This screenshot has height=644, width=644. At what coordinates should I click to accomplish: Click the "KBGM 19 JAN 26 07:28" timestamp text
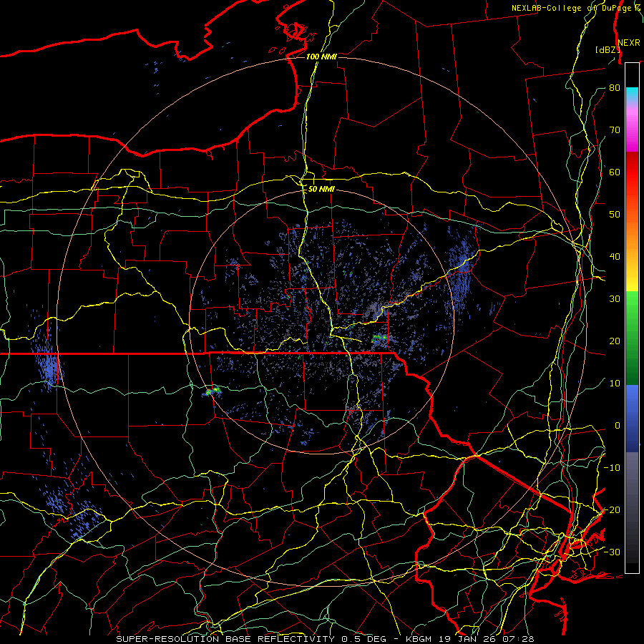point(470,639)
